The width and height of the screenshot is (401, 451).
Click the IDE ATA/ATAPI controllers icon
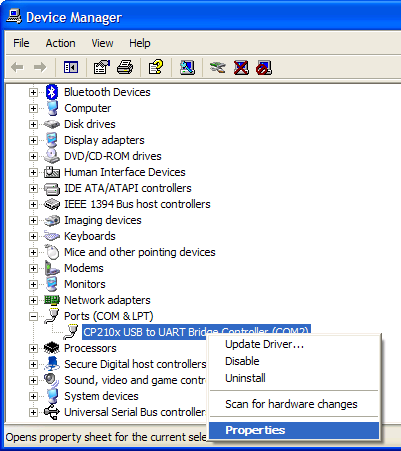click(x=52, y=188)
